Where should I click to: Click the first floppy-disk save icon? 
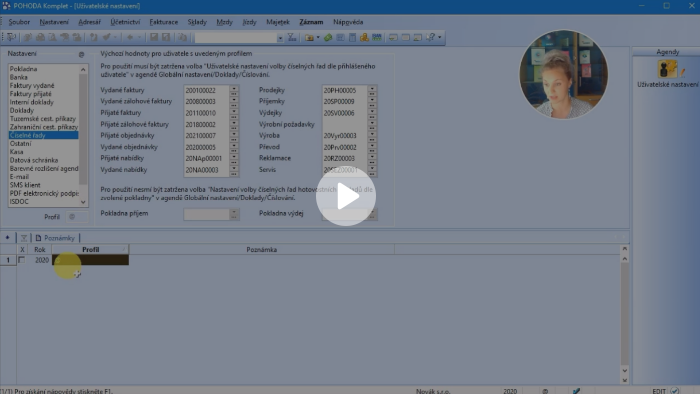tap(154, 37)
